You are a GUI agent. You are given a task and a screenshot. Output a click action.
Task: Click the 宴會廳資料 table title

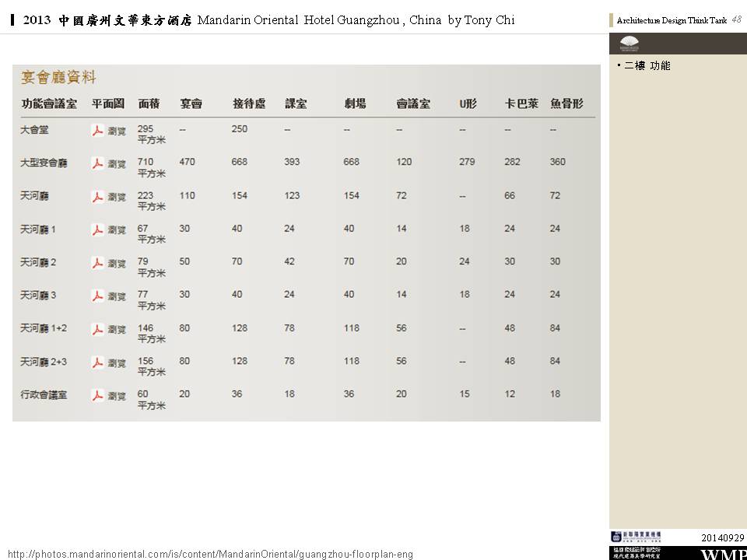(x=59, y=77)
